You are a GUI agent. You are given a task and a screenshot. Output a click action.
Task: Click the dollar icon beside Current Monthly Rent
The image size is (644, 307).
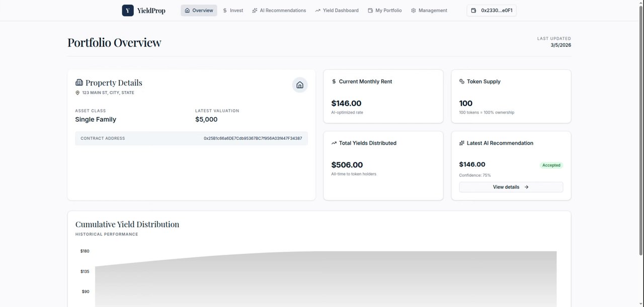pyautogui.click(x=334, y=81)
